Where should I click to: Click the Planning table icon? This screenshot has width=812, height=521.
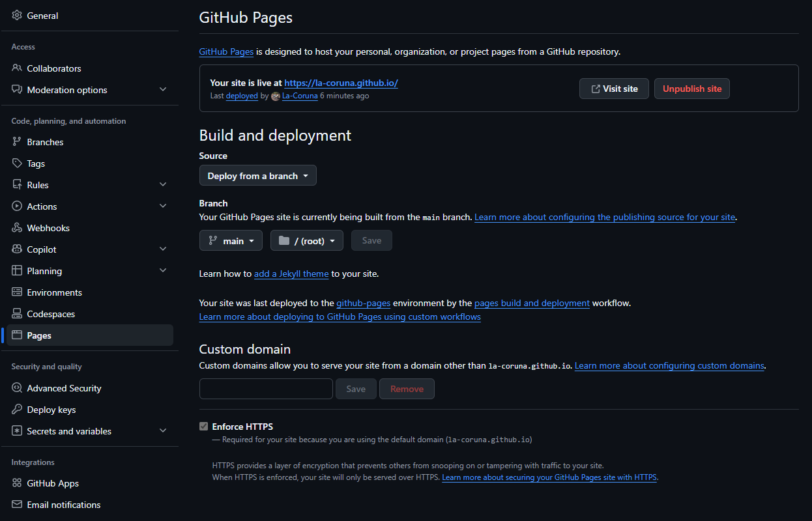[17, 271]
